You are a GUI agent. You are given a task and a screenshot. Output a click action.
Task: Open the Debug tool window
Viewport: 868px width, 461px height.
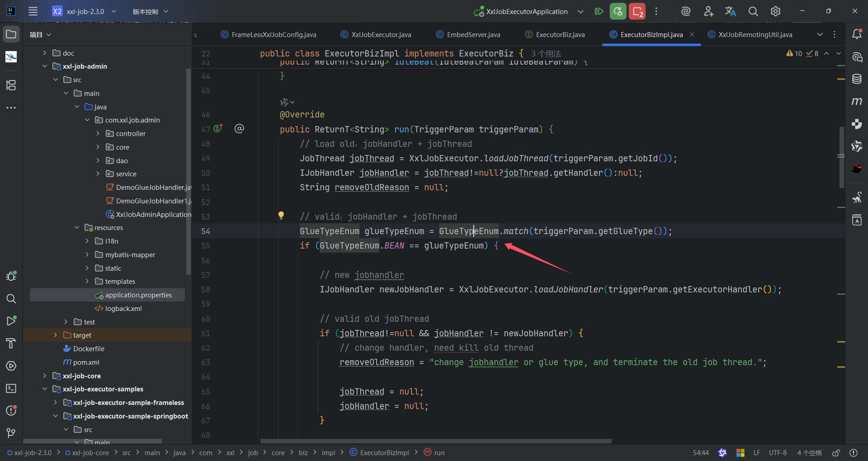11,276
